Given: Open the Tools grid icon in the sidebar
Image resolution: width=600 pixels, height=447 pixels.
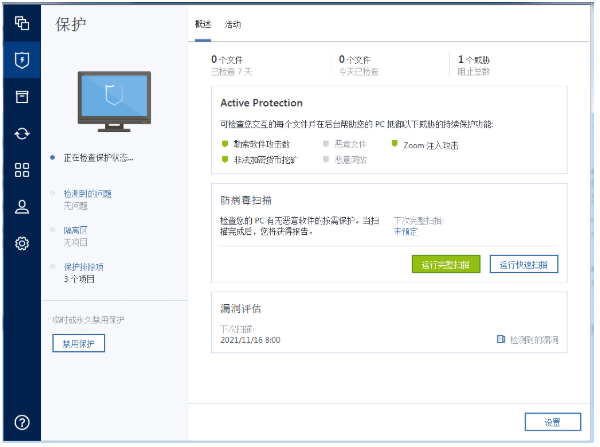Looking at the screenshot, I should [x=22, y=170].
